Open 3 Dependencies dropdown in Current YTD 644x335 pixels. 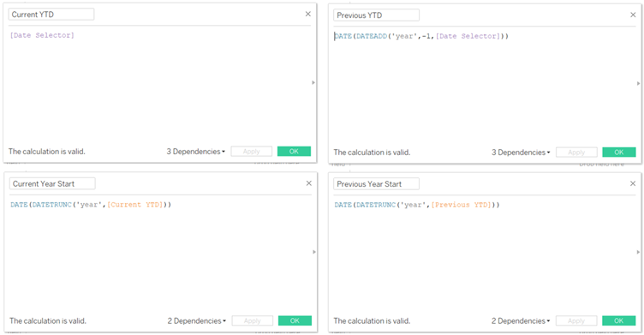[196, 152]
